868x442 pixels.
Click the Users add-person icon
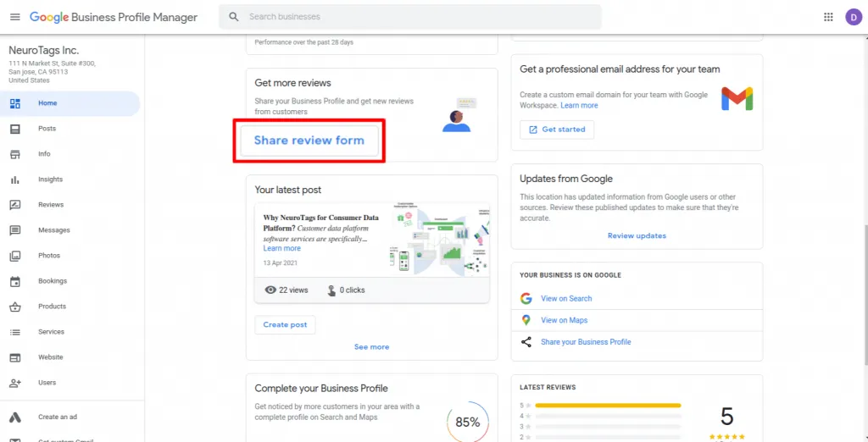coord(15,383)
